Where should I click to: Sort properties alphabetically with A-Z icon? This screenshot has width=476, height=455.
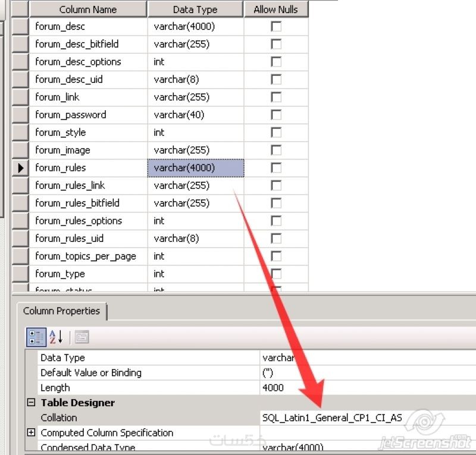56,337
